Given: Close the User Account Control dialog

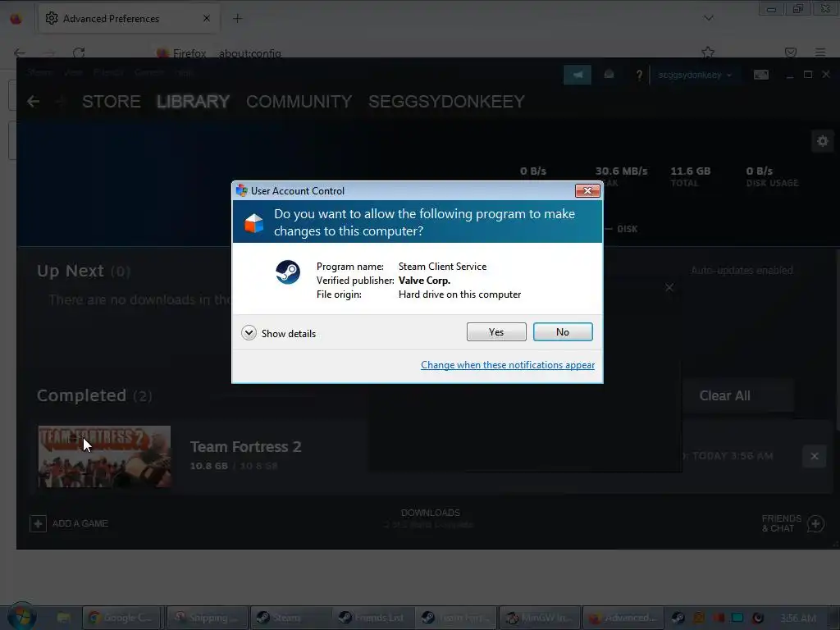Looking at the screenshot, I should coord(587,190).
